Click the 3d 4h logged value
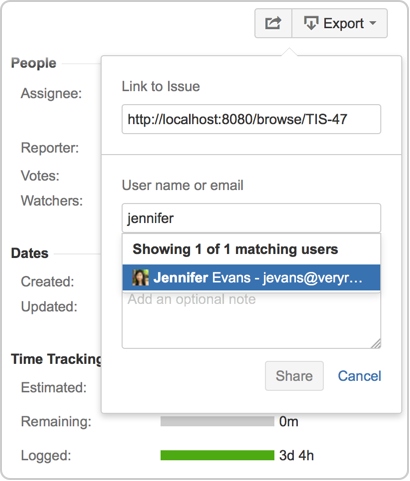The width and height of the screenshot is (410, 481). (x=296, y=455)
